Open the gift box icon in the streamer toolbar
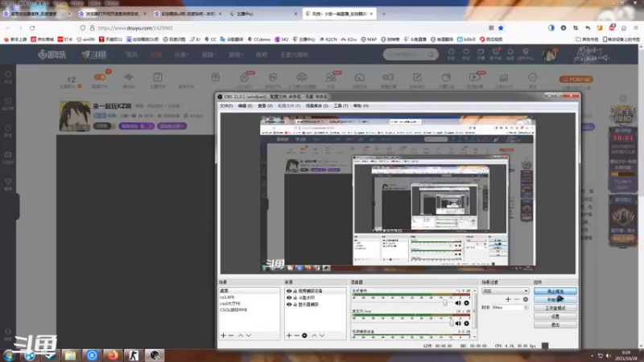644x362 pixels. 216,77
